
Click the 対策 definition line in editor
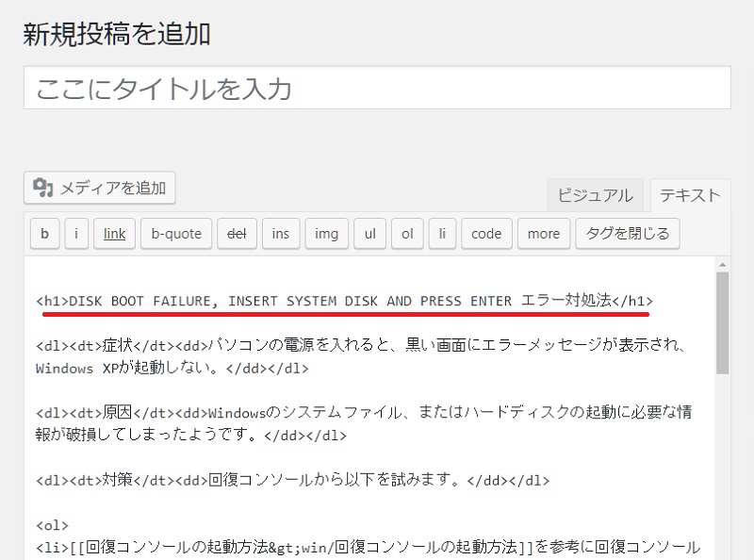292,480
